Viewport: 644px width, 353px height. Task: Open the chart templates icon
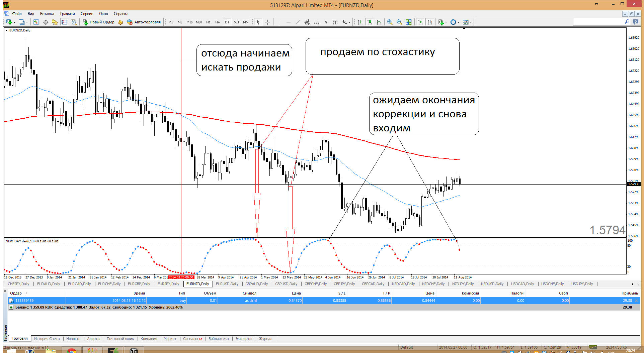click(x=466, y=22)
